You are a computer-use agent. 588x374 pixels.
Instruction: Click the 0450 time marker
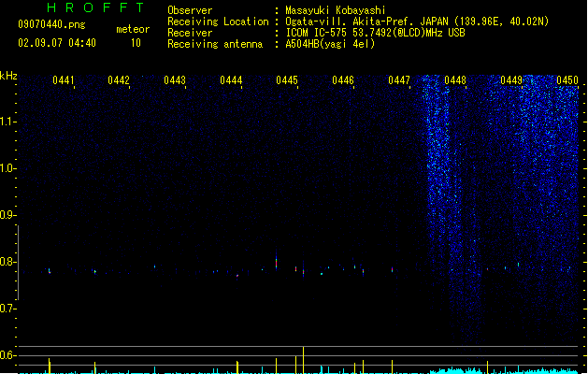[x=567, y=80]
